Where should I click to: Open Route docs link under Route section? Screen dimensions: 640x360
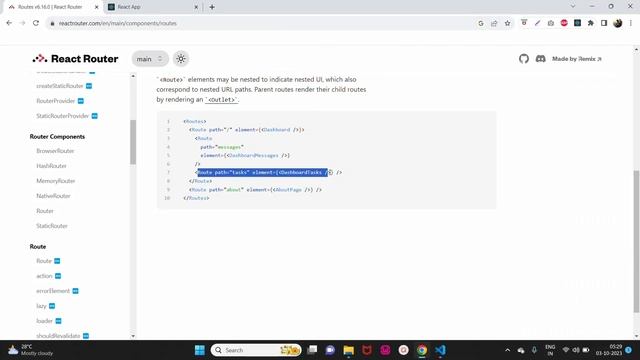tap(44, 261)
